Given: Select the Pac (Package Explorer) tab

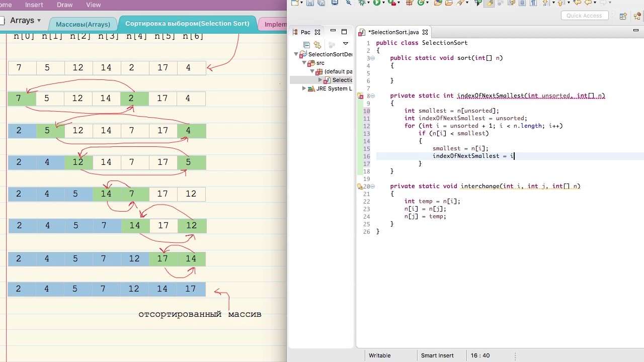Looking at the screenshot, I should click(x=305, y=32).
